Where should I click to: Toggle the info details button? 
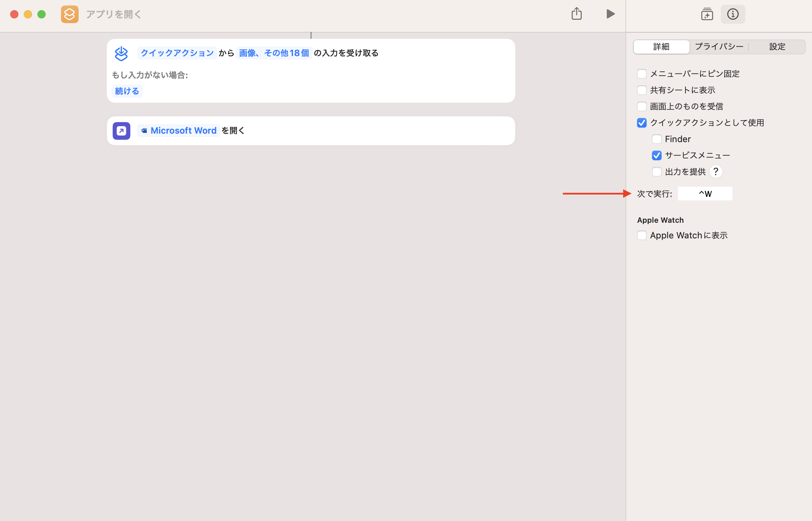coord(733,14)
